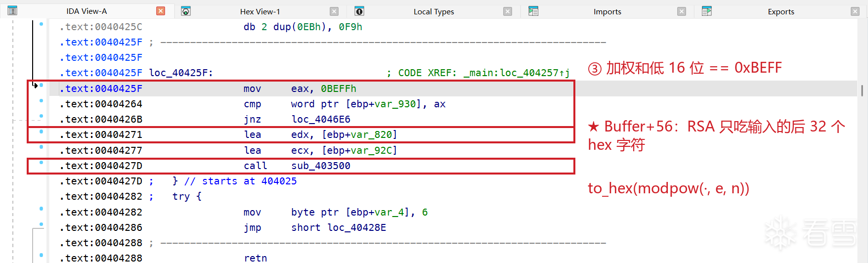This screenshot has width=868, height=263.
Task: Select the var_4 operand
Action: [x=390, y=212]
